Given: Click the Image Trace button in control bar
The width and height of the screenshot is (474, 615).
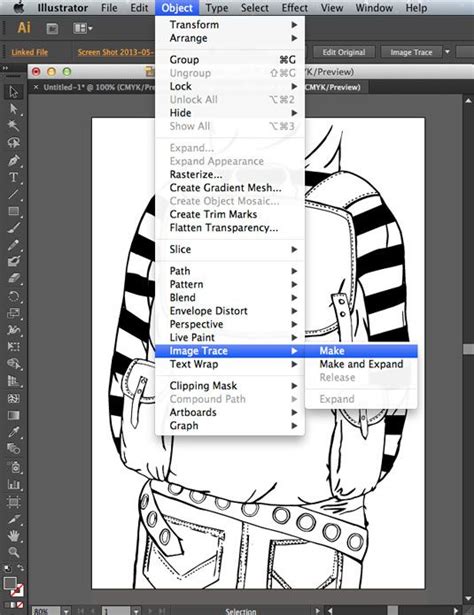Looking at the screenshot, I should (x=411, y=52).
